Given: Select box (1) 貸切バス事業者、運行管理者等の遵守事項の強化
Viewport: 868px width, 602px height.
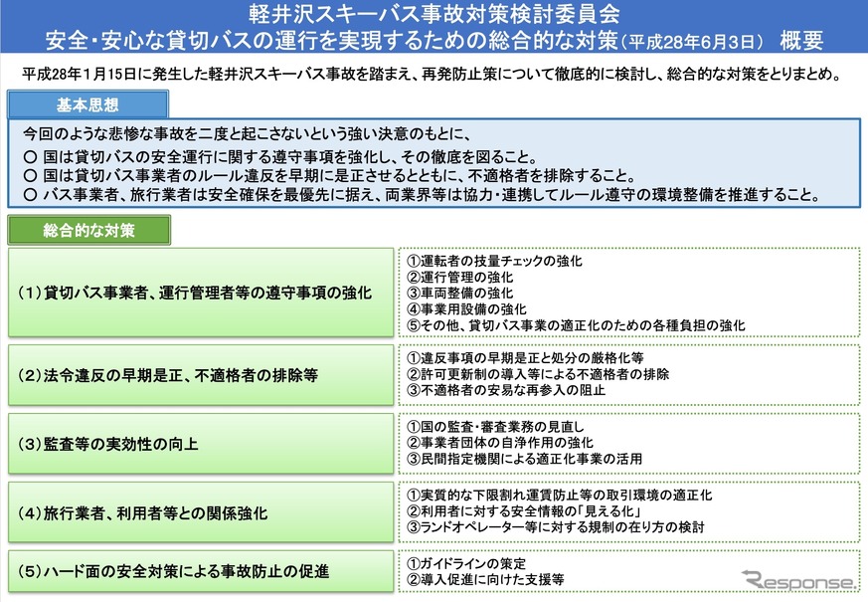Looking at the screenshot, I should [199, 293].
